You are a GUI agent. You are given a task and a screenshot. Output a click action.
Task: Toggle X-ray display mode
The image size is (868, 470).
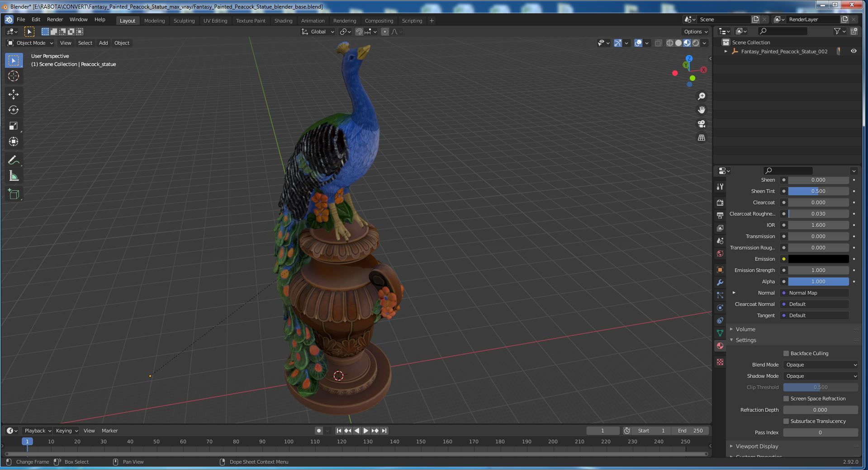click(658, 43)
